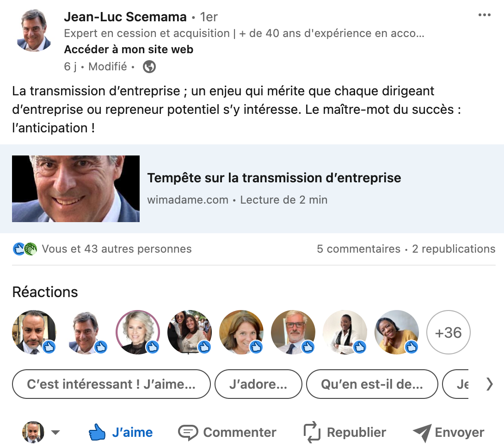Viewport: 504px width, 447px height.
Task: Open the "5 commentaires" link
Action: tap(358, 249)
